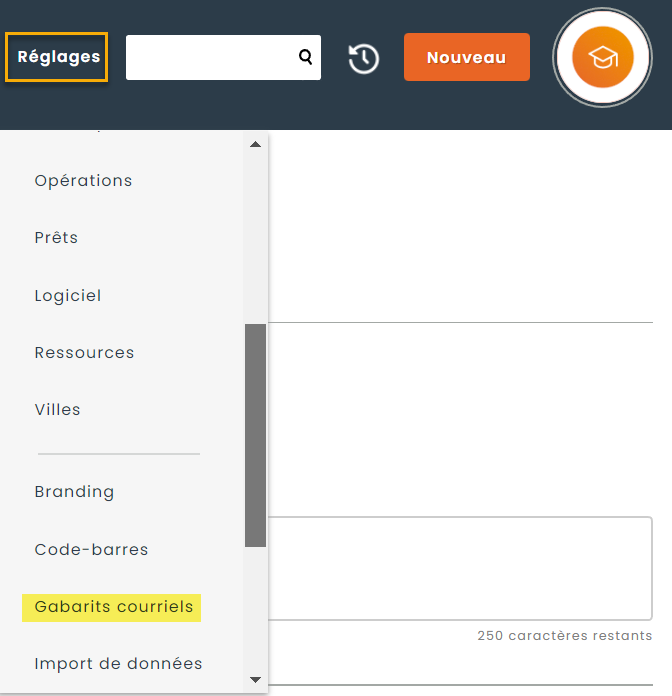Open Branding settings
Image resolution: width=672 pixels, height=696 pixels.
point(74,492)
